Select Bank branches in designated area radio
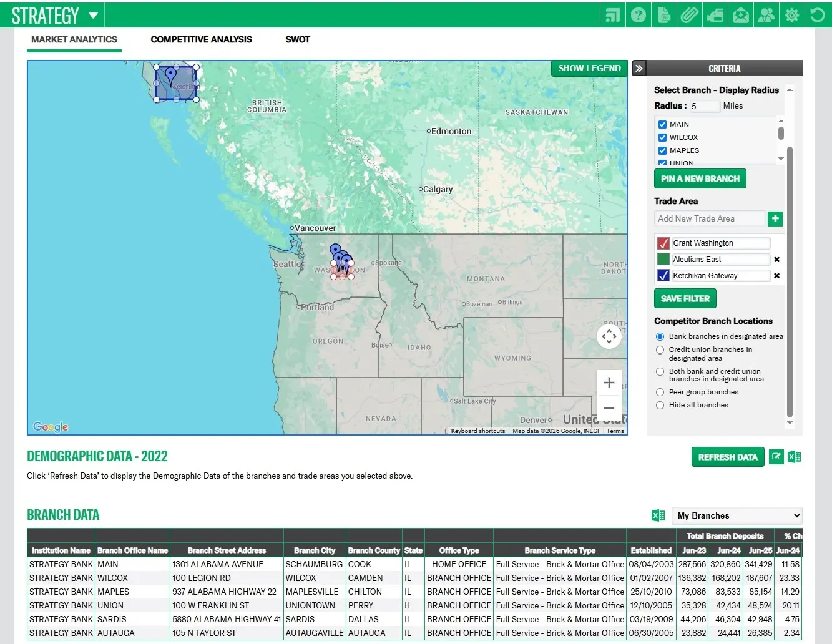Viewport: 832px width, 644px height. tap(660, 336)
